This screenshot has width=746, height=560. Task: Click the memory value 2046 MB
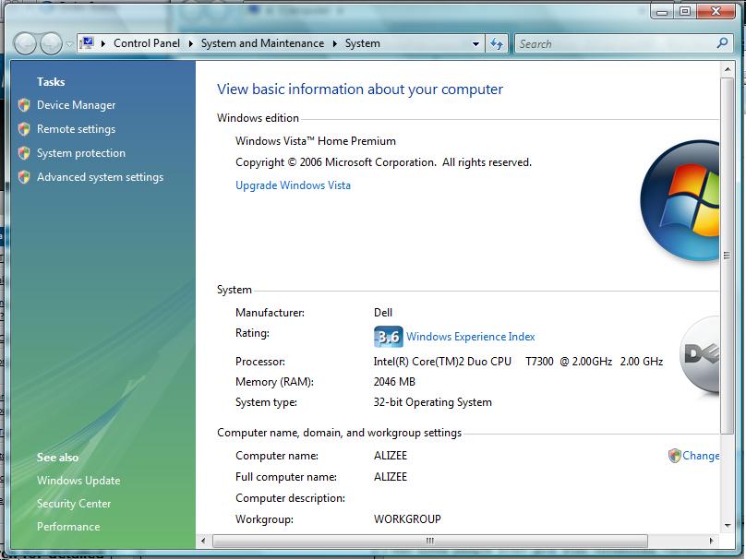pyautogui.click(x=394, y=382)
